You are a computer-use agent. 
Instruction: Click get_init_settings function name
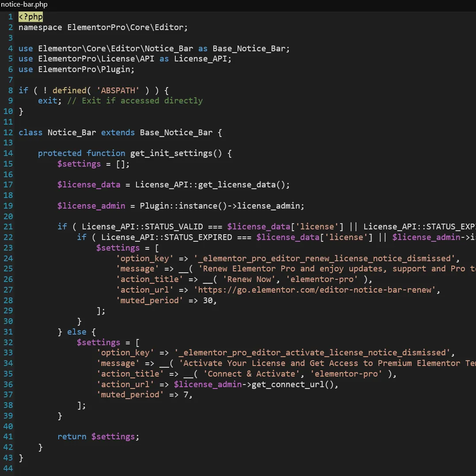pos(171,153)
